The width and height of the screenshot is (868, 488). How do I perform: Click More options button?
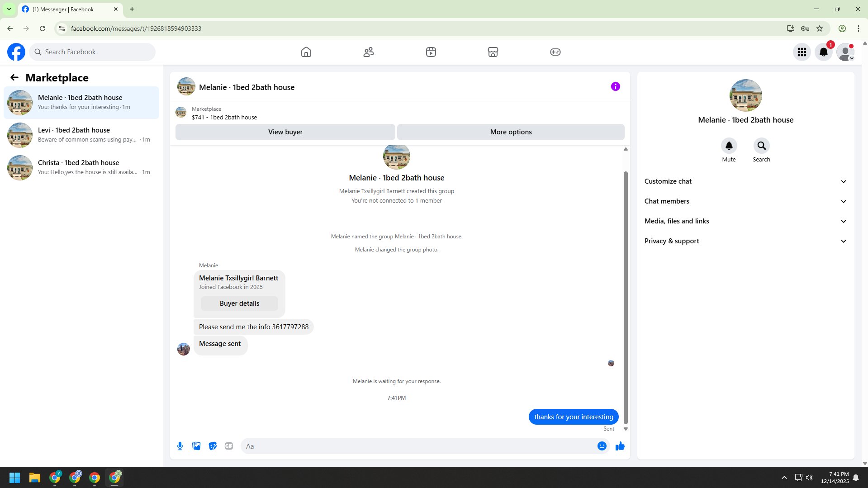[511, 132]
